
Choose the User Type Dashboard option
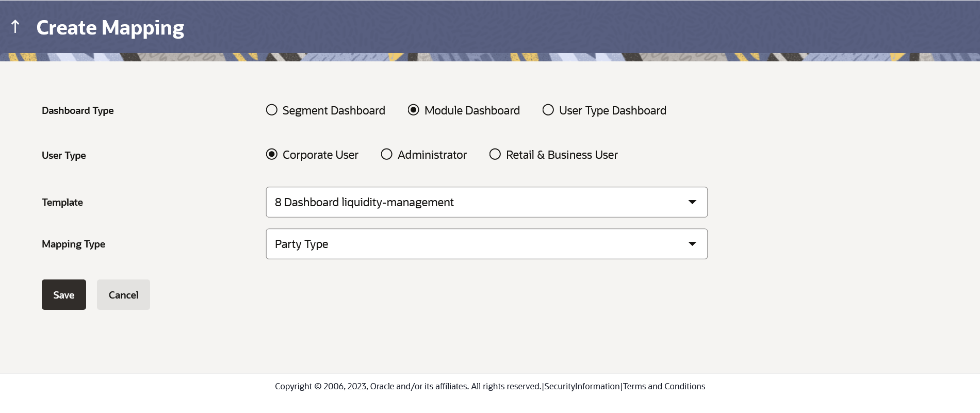[x=548, y=110]
